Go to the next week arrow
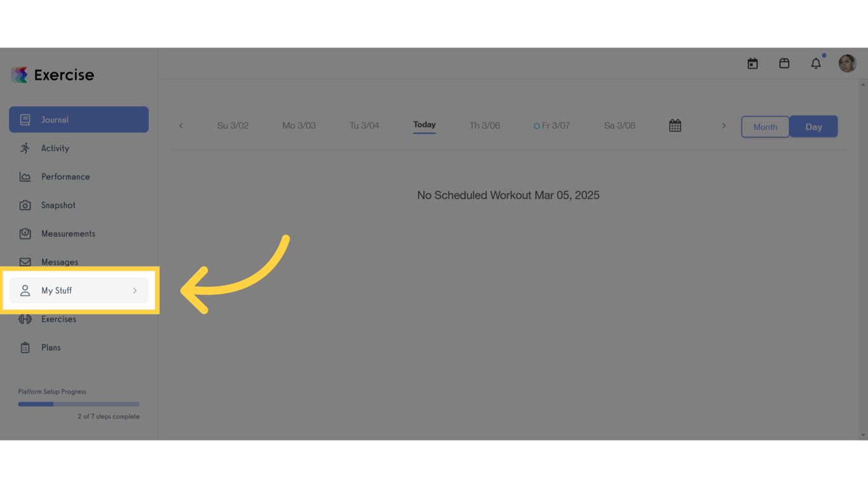Viewport: 868px width, 488px height. tap(724, 126)
